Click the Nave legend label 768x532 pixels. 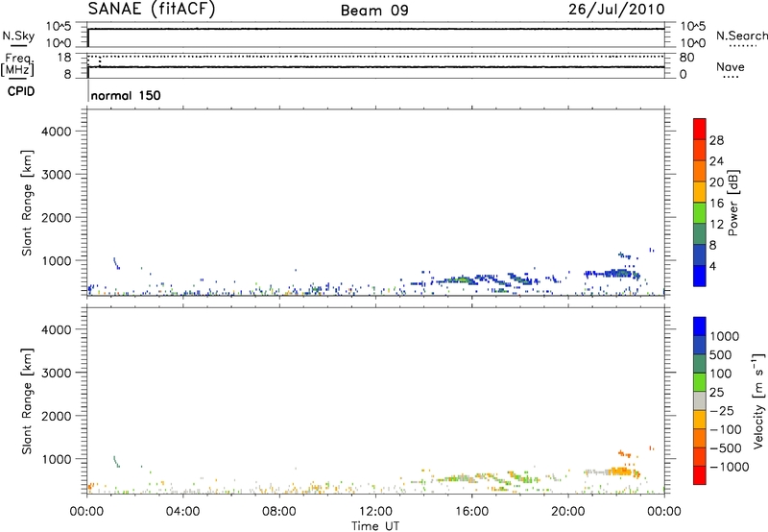(731, 66)
